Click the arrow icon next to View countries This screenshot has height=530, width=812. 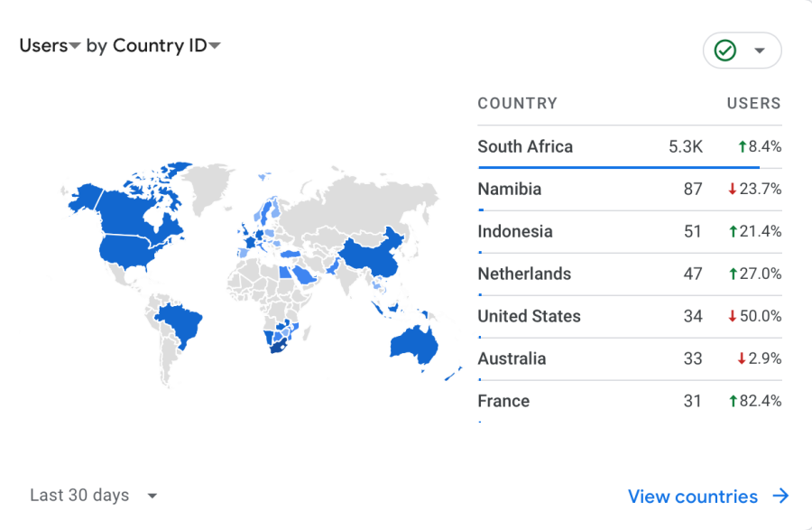(x=781, y=496)
